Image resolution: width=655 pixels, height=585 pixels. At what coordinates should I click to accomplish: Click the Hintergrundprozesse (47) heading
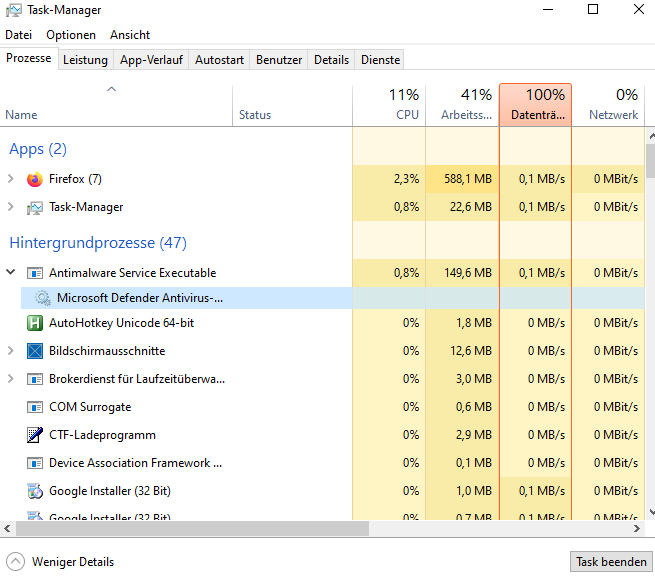point(98,243)
